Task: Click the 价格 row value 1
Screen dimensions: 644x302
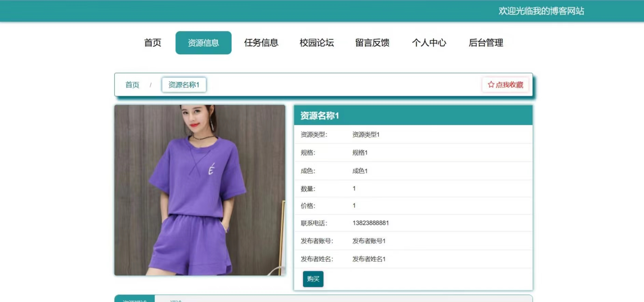Action: pos(354,205)
